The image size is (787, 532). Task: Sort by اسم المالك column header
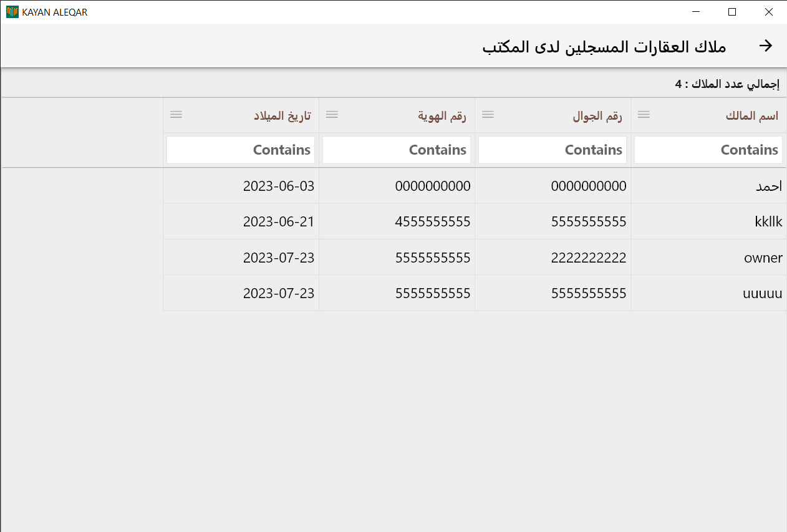click(751, 116)
